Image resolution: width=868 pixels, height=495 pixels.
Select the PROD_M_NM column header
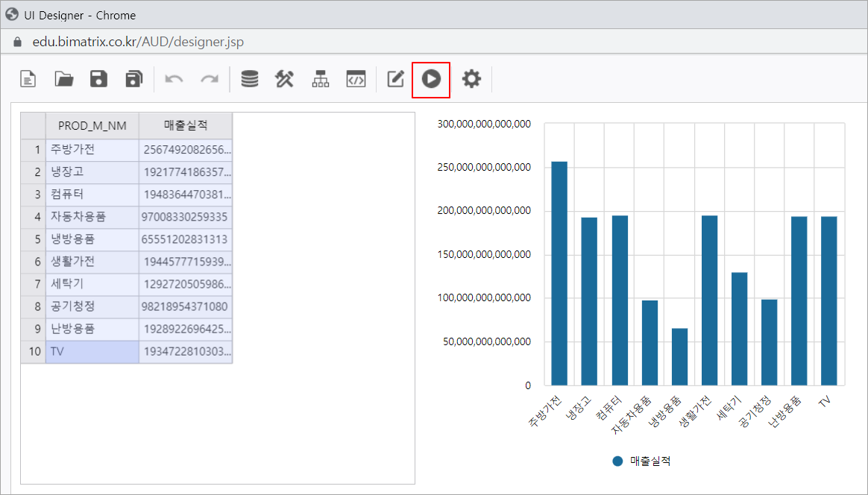tap(92, 126)
